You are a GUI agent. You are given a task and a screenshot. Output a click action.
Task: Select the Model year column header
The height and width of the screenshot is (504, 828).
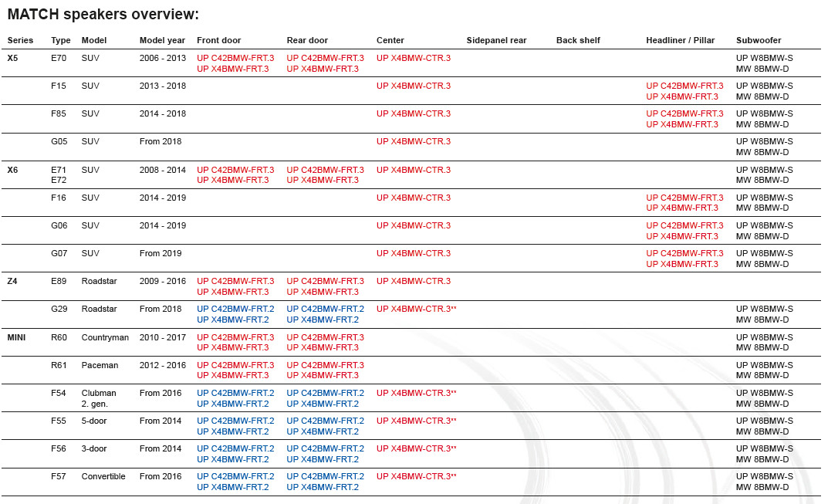tap(162, 40)
